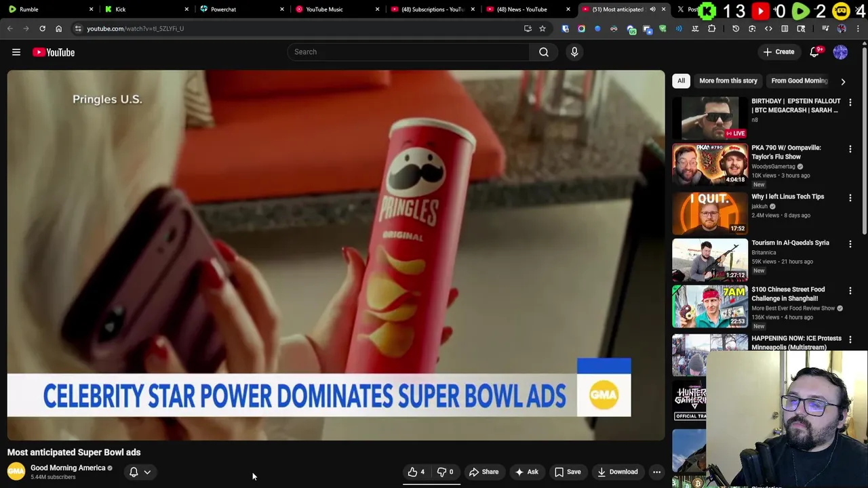Open the media control playlist icon in toolbar

(x=825, y=28)
